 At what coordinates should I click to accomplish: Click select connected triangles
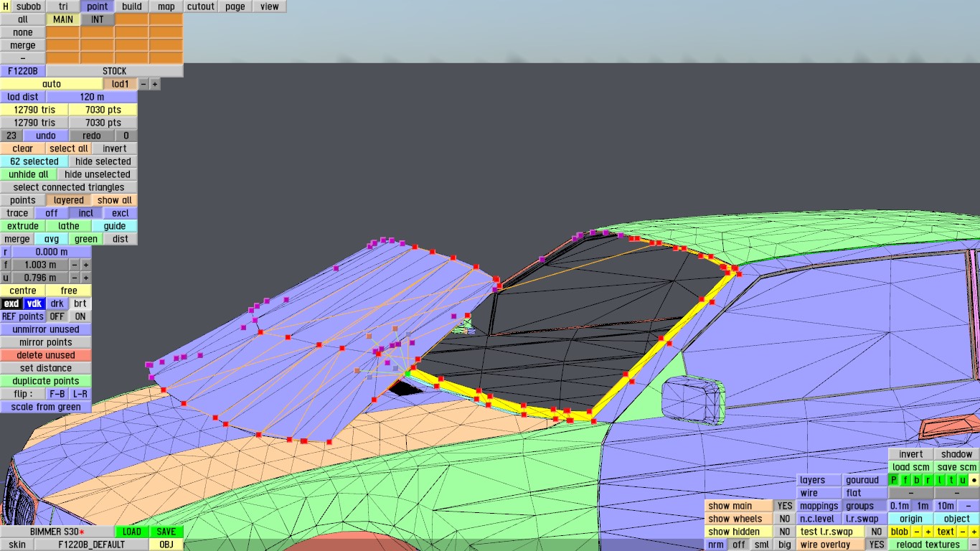[69, 187]
